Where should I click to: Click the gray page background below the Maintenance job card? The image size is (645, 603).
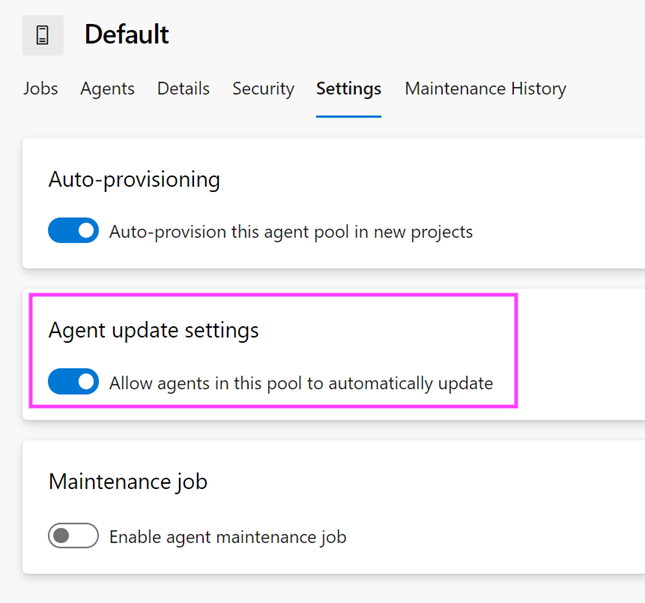click(x=320, y=590)
